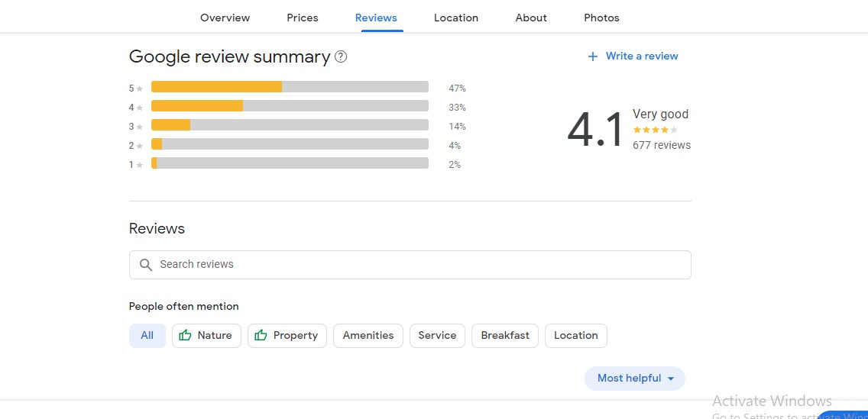Viewport: 868px width, 419px height.
Task: Click the dropdown arrow on Most helpful
Action: (x=671, y=379)
